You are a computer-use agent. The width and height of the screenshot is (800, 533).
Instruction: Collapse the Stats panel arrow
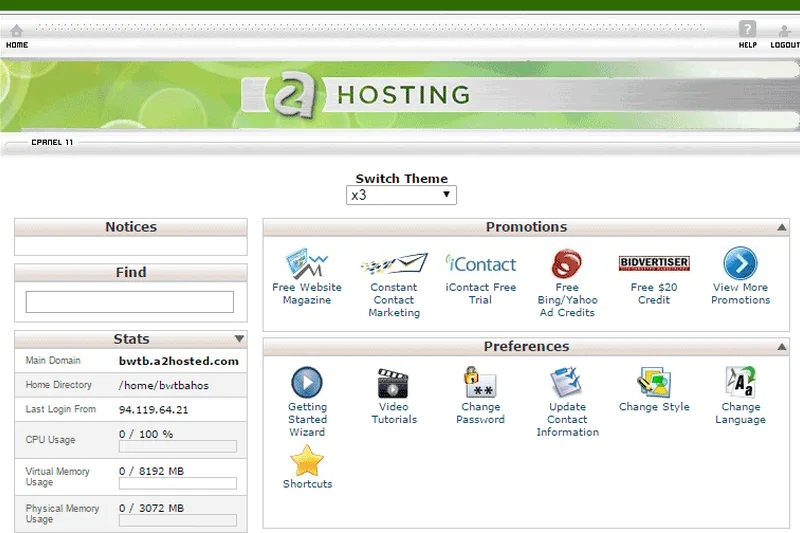pyautogui.click(x=239, y=339)
